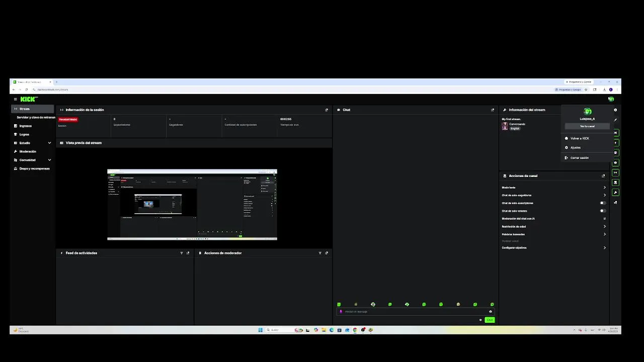The width and height of the screenshot is (644, 362).
Task: Open Ingresos in the sidebar
Action: tap(25, 126)
